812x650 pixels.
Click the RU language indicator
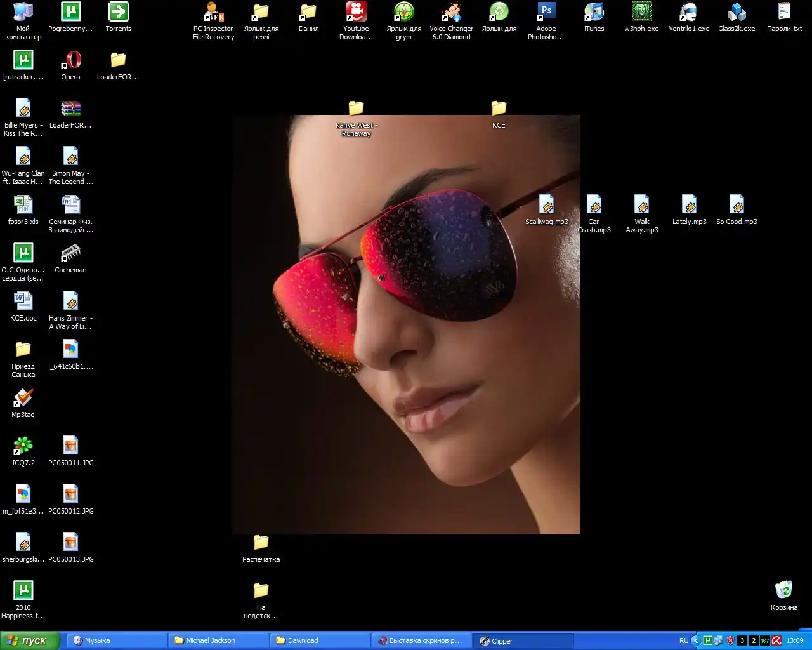click(x=683, y=640)
